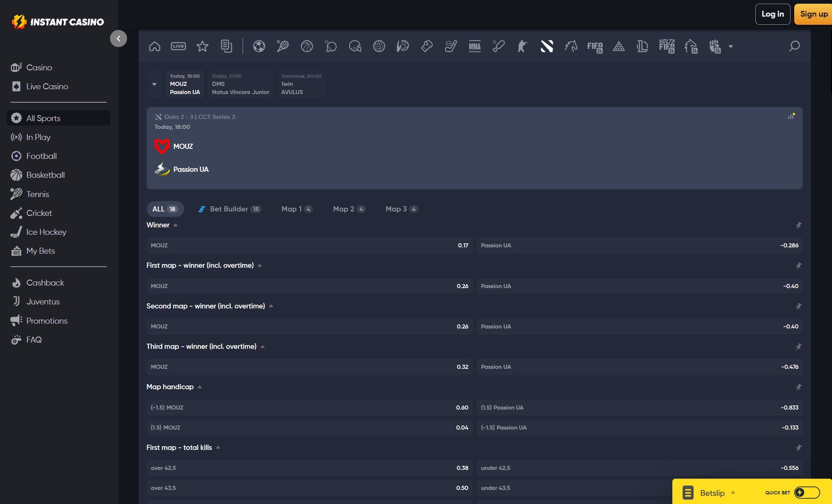Screen dimensions: 832x504
Task: Collapse the Winner market section
Action: (176, 225)
